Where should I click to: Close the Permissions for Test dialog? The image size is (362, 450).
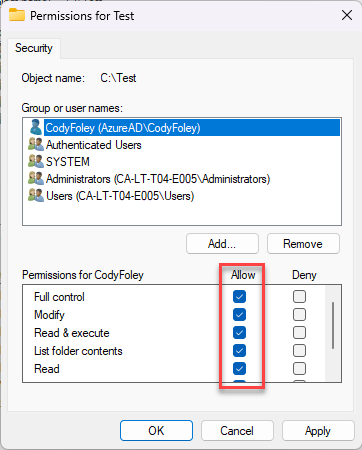pos(347,15)
